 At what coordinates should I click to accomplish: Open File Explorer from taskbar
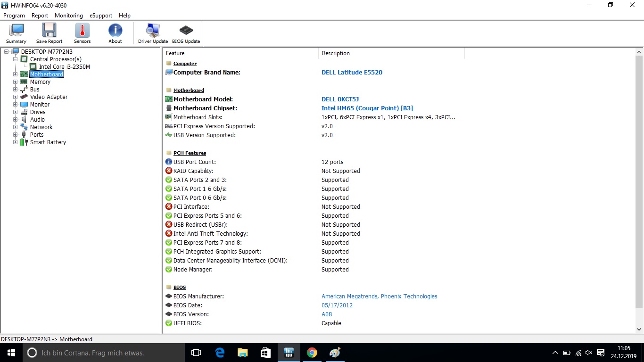pyautogui.click(x=243, y=353)
